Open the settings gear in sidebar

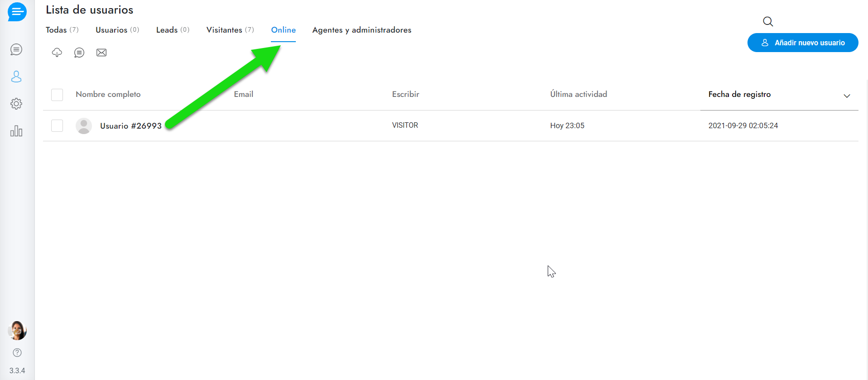click(x=16, y=104)
